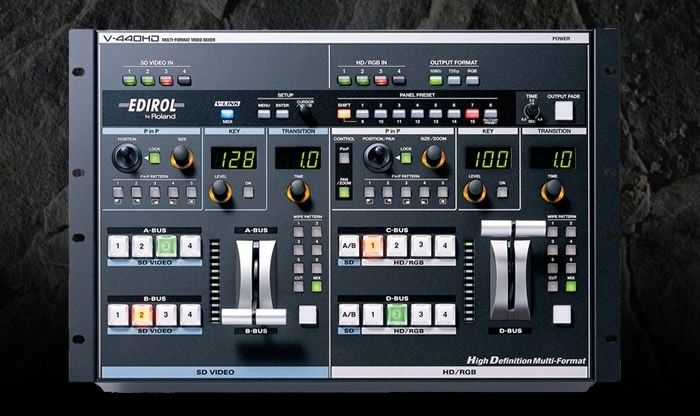700x416 pixels.
Task: Recall the red-lit Panel Preset 7
Action: 472,114
